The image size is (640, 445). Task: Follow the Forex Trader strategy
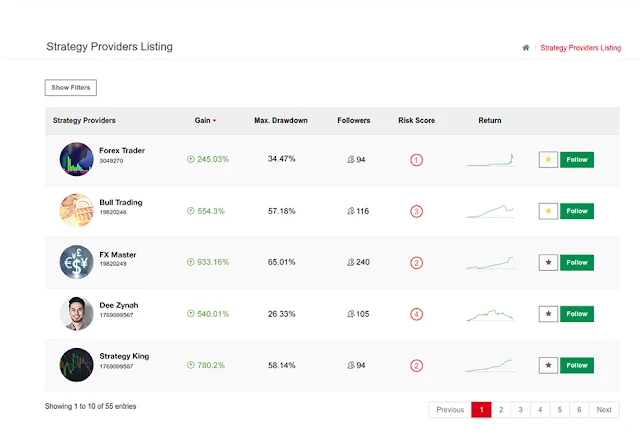tap(577, 159)
